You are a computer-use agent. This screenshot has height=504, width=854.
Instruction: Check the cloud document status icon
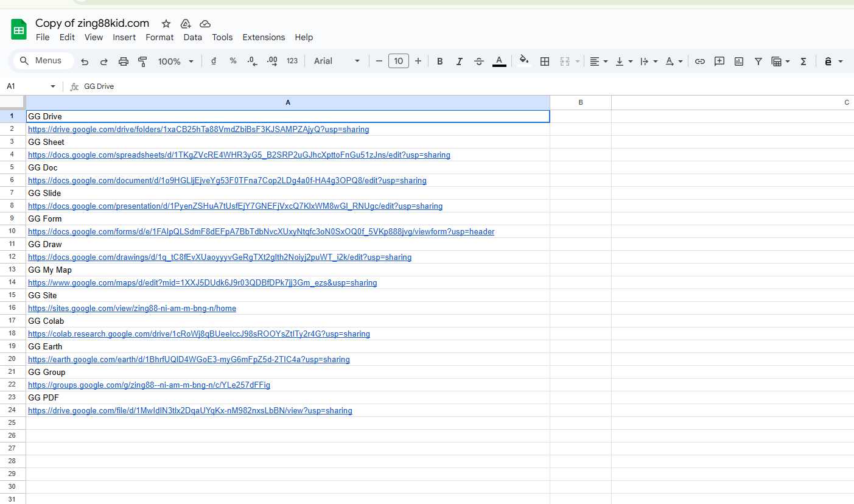click(205, 24)
